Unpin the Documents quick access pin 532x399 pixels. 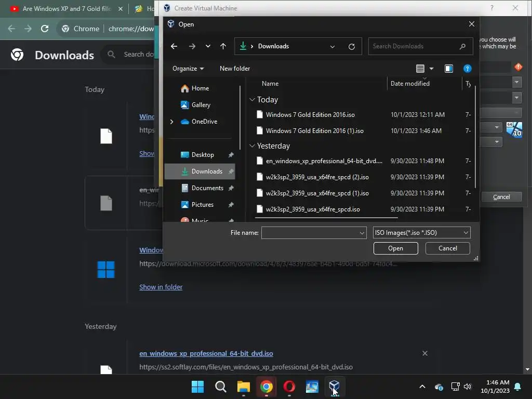click(231, 188)
